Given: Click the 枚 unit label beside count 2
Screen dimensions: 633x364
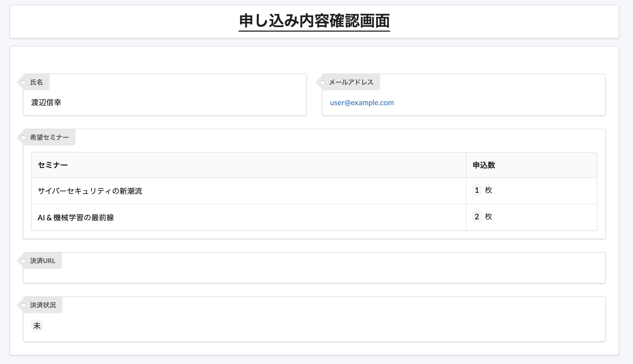Looking at the screenshot, I should (x=489, y=216).
